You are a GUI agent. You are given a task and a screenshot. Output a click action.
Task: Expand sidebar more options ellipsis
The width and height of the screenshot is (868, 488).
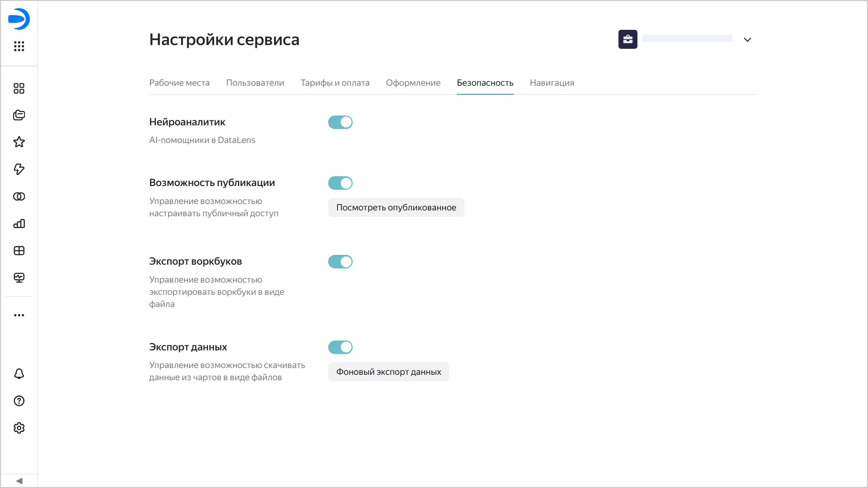[19, 315]
